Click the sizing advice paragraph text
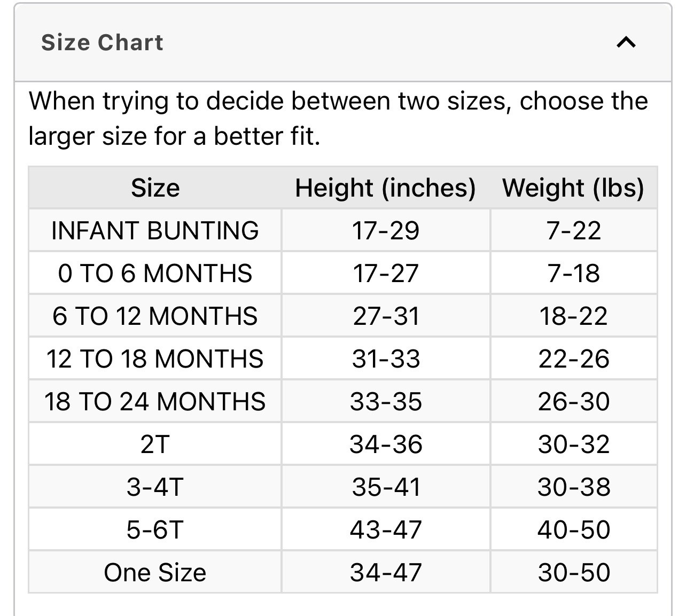 pyautogui.click(x=338, y=119)
